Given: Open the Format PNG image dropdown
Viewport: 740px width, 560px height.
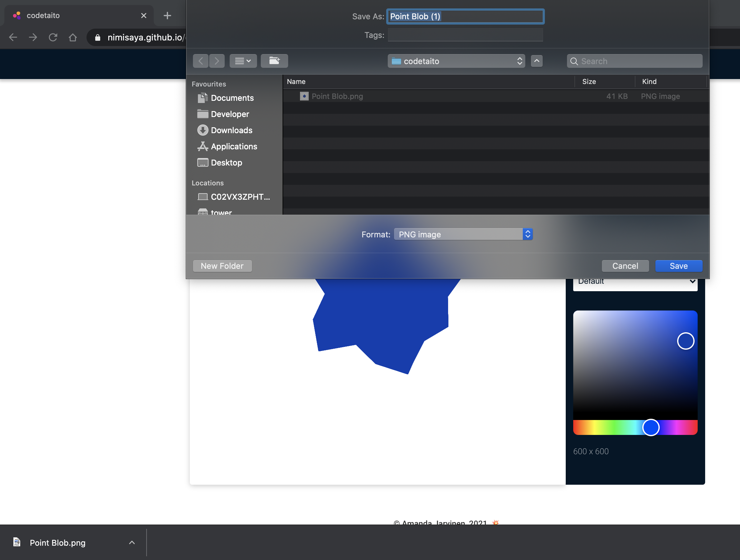Looking at the screenshot, I should pos(463,234).
